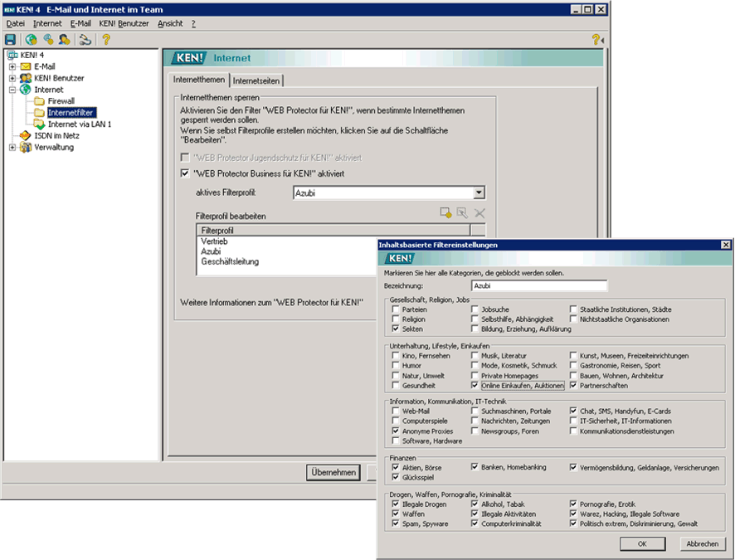Select Internet via LAN 1 in tree
Screen dimensions: 735x560
(x=80, y=124)
